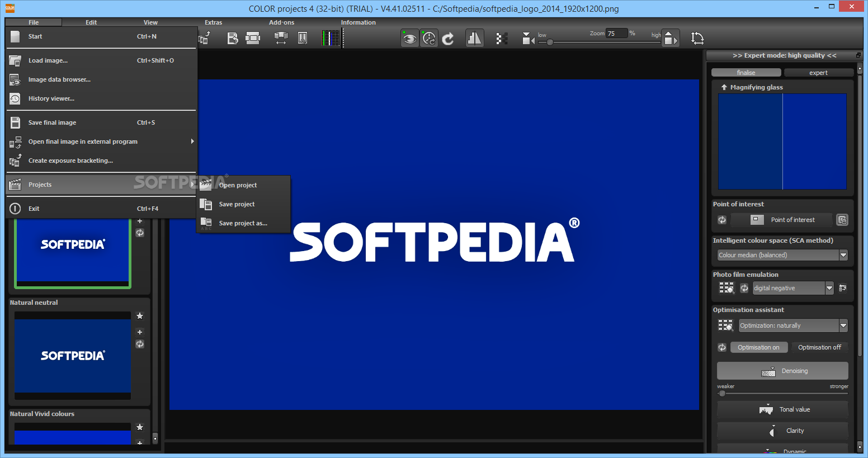The image size is (868, 458).
Task: Open the Extras menu
Action: (213, 22)
